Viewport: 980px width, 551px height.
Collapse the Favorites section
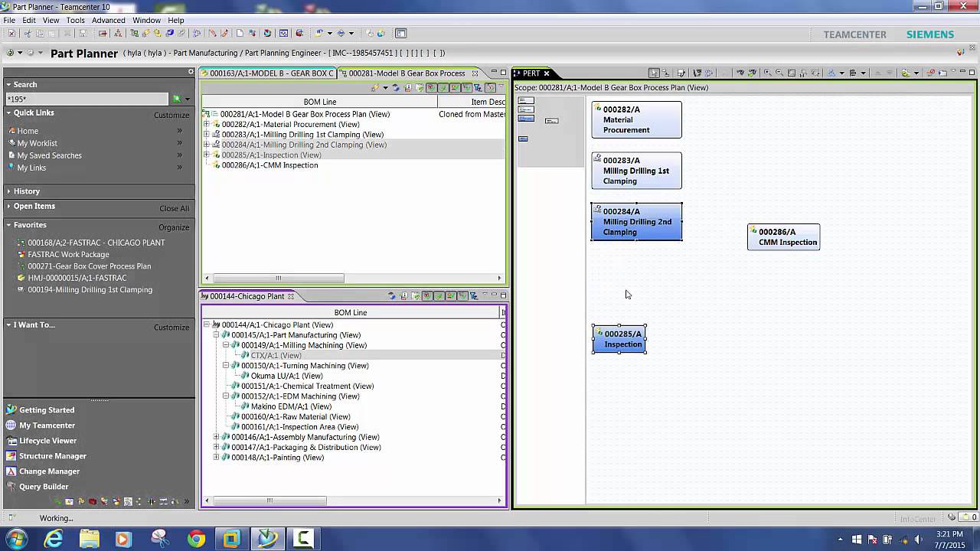30,224
